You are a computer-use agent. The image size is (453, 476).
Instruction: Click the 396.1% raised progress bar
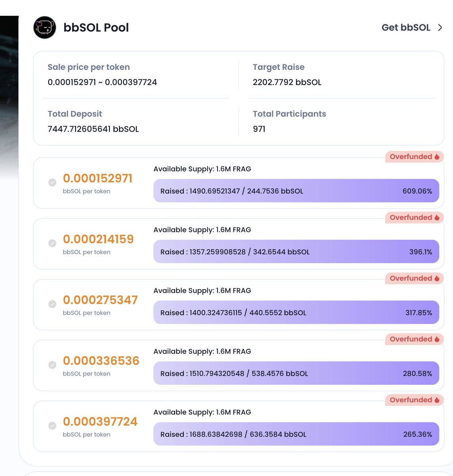[x=296, y=251]
